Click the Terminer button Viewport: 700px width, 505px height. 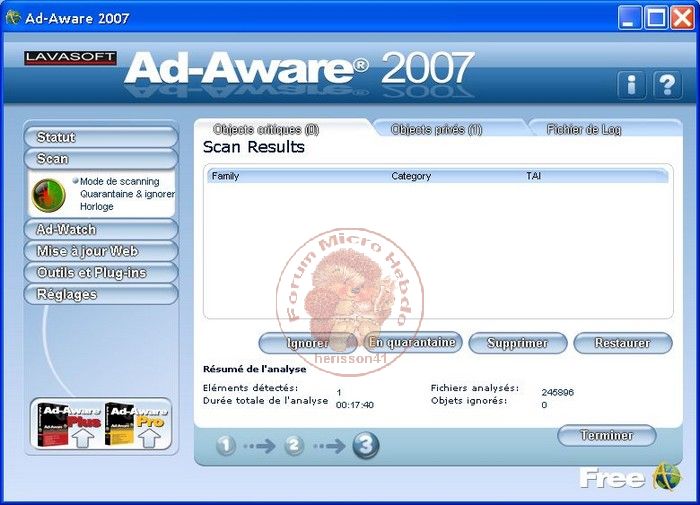607,435
